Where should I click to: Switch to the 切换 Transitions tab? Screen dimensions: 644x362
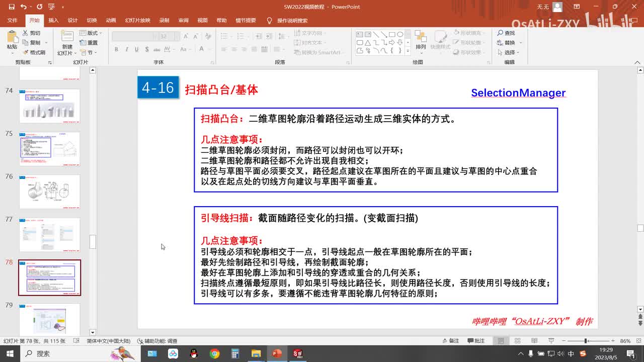(92, 21)
